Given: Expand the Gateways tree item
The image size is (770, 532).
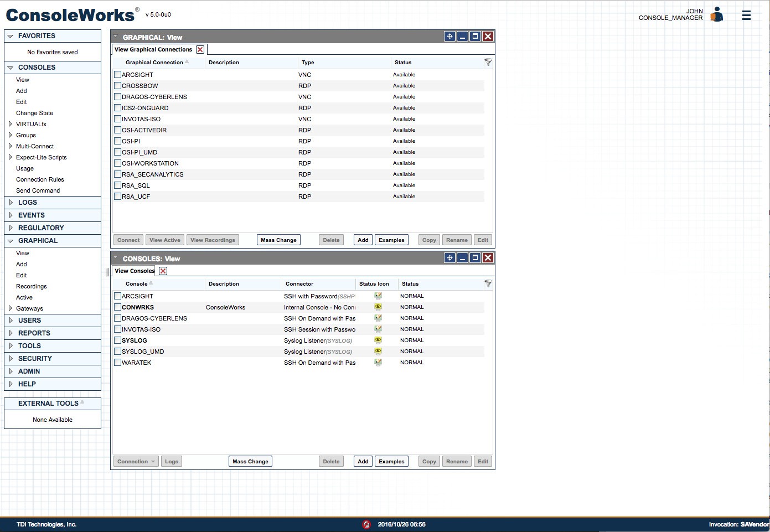Looking at the screenshot, I should (x=10, y=308).
